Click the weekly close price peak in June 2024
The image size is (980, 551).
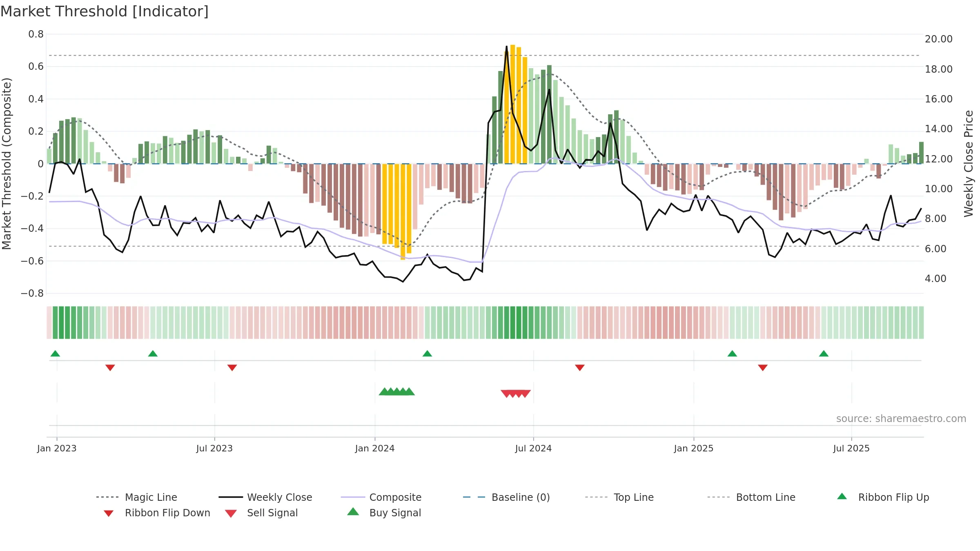(x=507, y=46)
